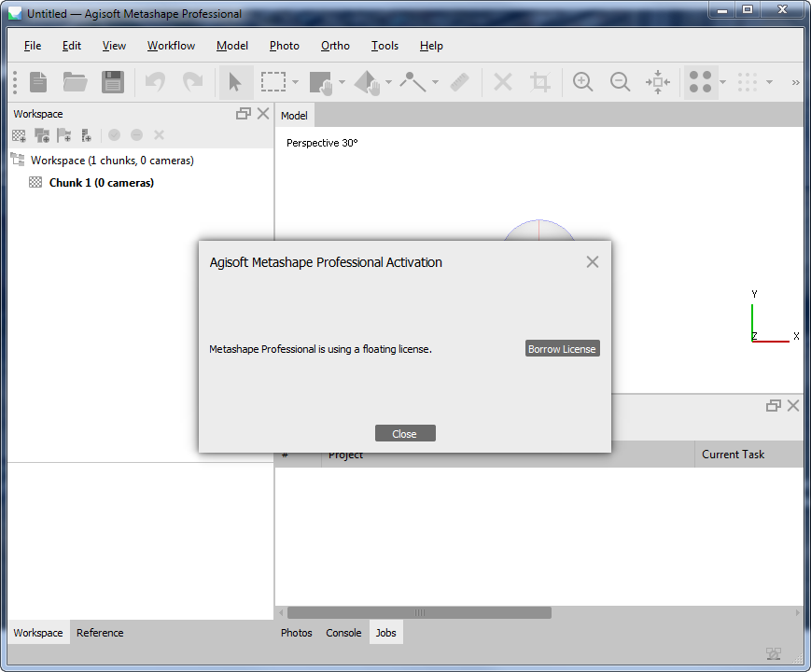Click the Redo arrow icon
The image size is (811, 672).
pyautogui.click(x=193, y=82)
